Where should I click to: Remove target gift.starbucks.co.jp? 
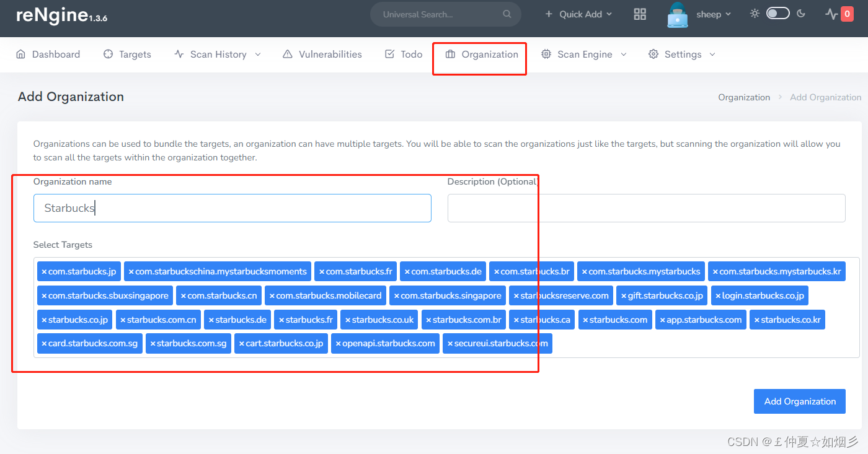pyautogui.click(x=624, y=295)
